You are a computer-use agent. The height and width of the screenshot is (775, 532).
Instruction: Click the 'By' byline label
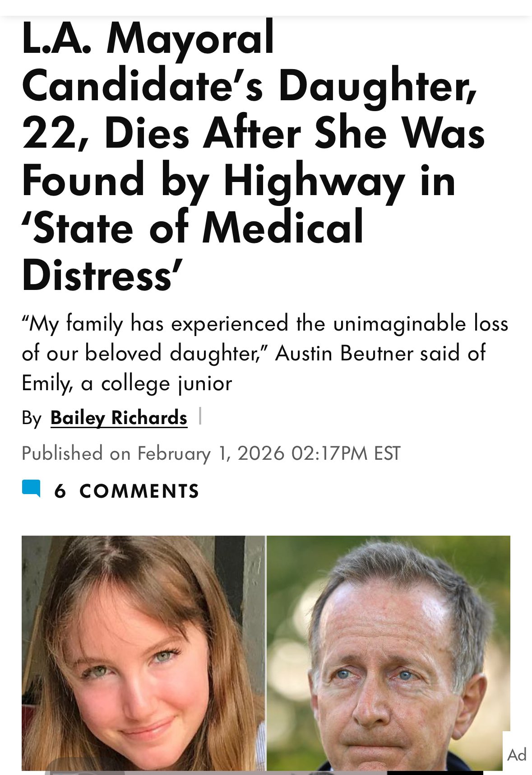32,418
